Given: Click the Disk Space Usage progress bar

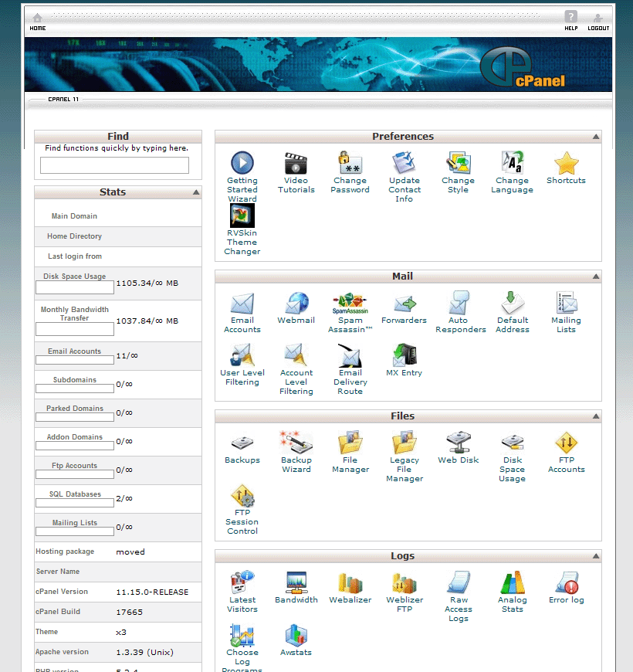Looking at the screenshot, I should click(75, 287).
